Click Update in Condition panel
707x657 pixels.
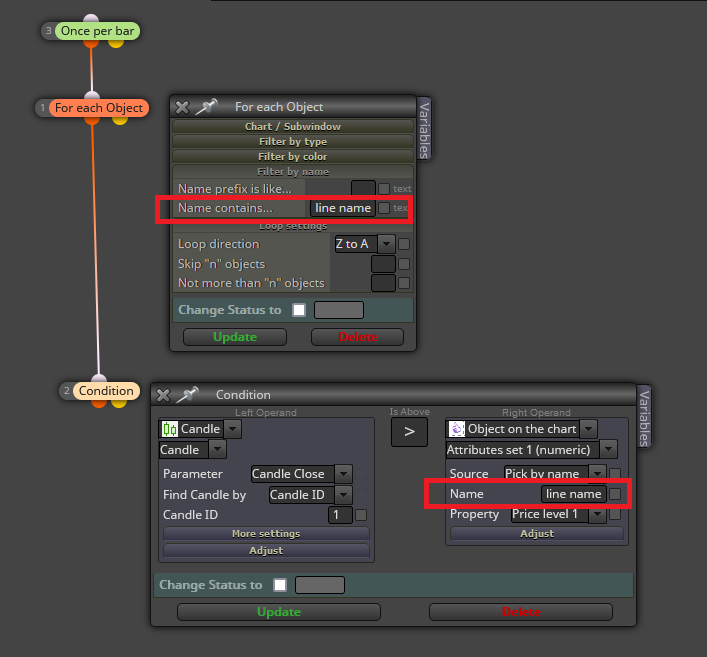point(279,612)
